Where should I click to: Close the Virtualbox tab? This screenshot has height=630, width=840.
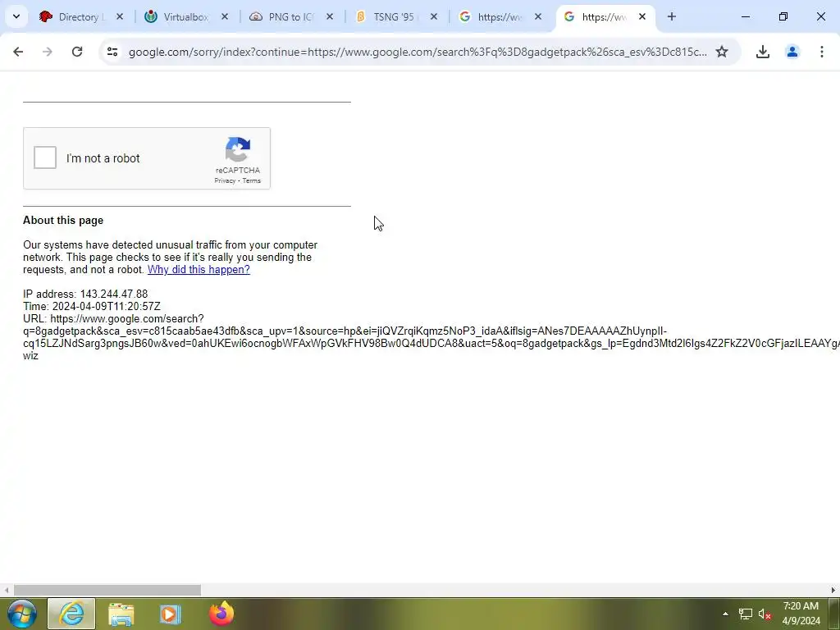pyautogui.click(x=225, y=17)
